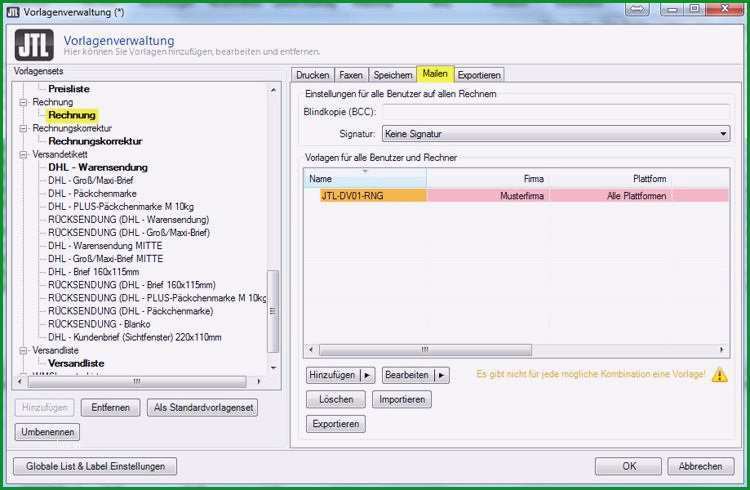Screen dimensions: 750x490
Task: Click the Importieren button
Action: [402, 399]
